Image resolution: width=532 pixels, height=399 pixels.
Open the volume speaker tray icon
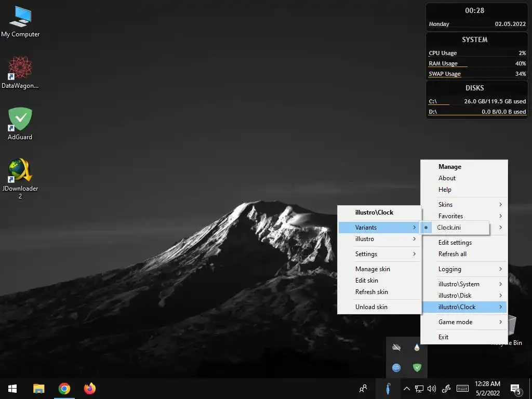tap(432, 389)
